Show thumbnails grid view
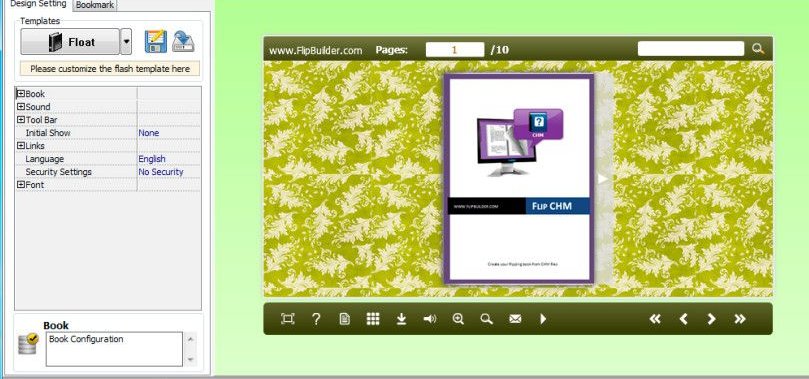 373,319
